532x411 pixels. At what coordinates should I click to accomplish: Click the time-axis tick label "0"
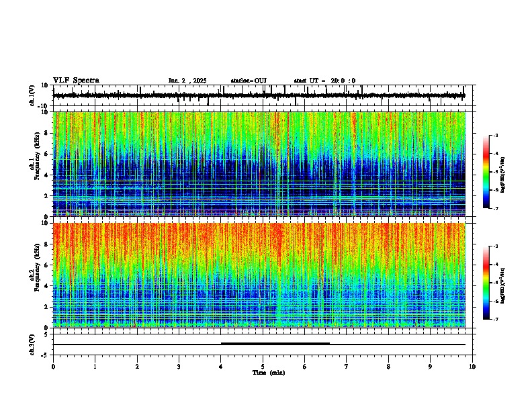click(x=53, y=367)
